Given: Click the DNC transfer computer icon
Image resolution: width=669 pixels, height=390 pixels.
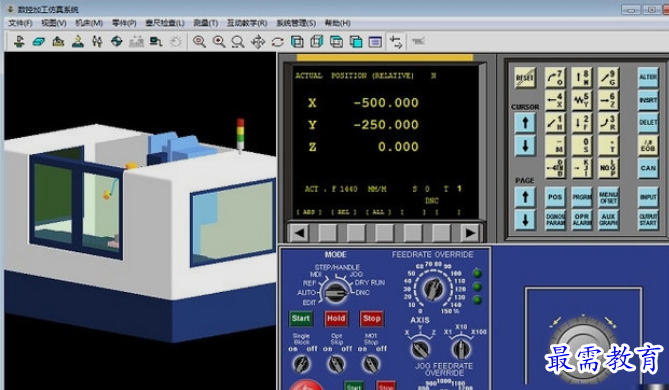Looking at the screenshot, I should [x=156, y=41].
